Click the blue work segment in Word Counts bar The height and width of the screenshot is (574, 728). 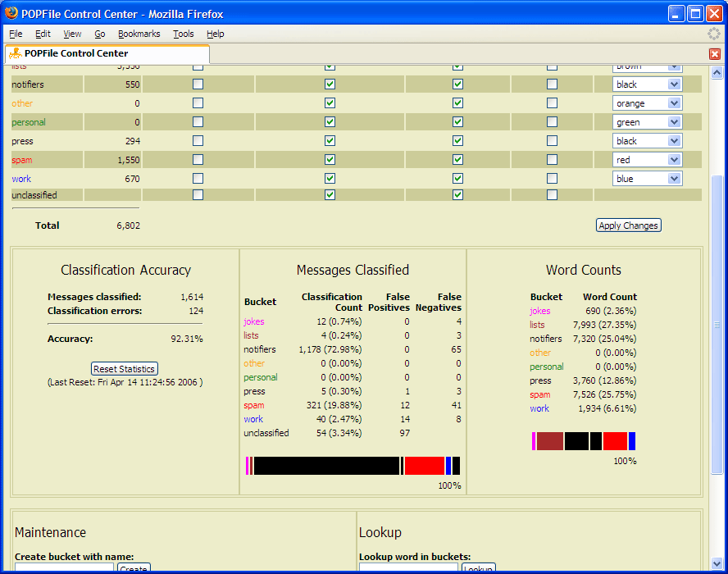coord(632,441)
